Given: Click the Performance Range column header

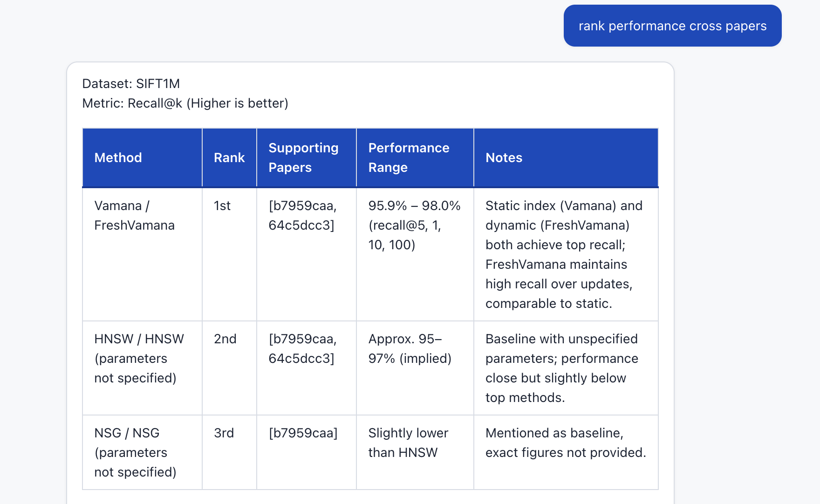Looking at the screenshot, I should [409, 157].
